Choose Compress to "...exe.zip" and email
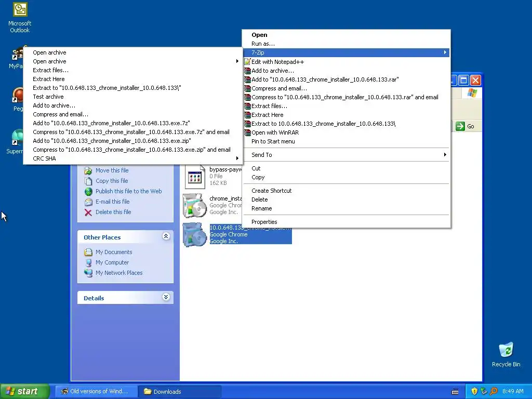This screenshot has height=399, width=532. (x=133, y=150)
